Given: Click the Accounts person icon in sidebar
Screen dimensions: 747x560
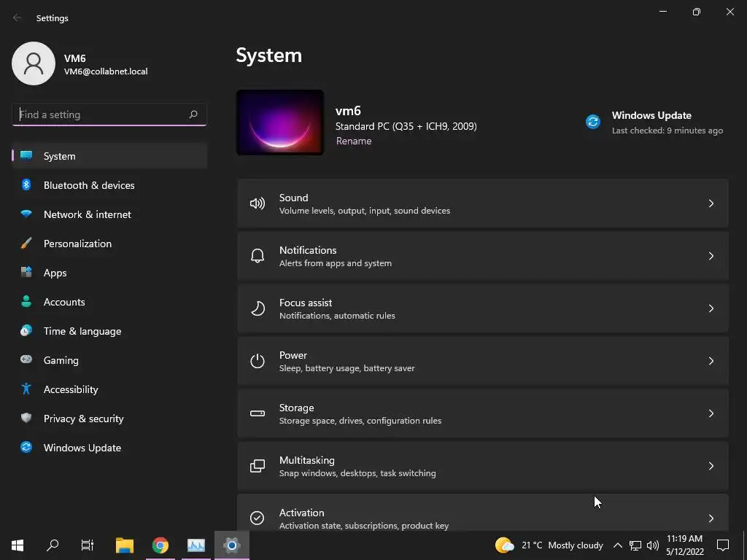Looking at the screenshot, I should coord(26,301).
